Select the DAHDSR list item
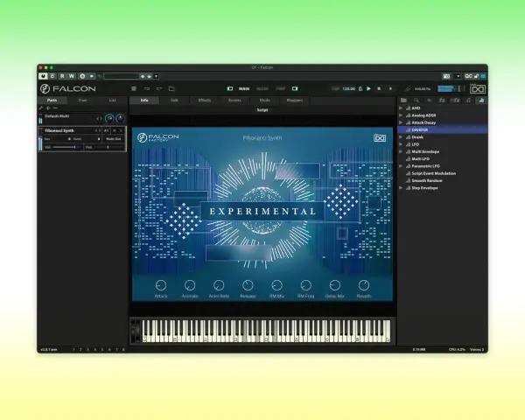This screenshot has width=525, height=420. coord(442,129)
